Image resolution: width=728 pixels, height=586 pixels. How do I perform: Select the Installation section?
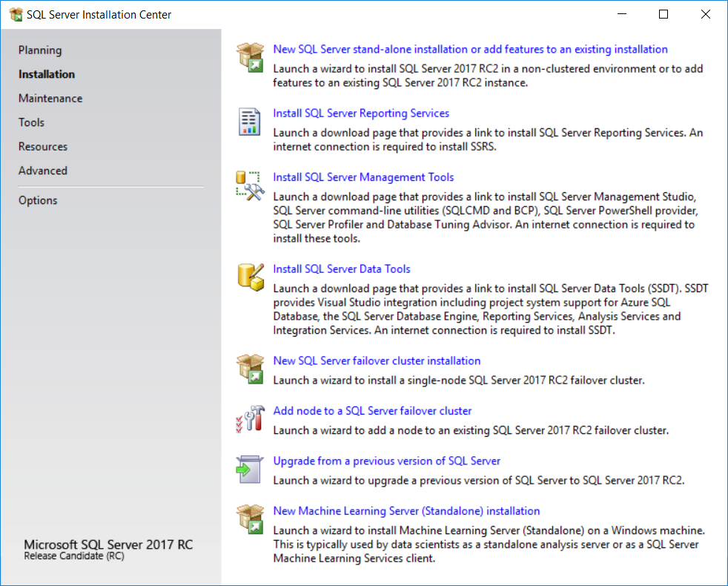pyautogui.click(x=46, y=74)
